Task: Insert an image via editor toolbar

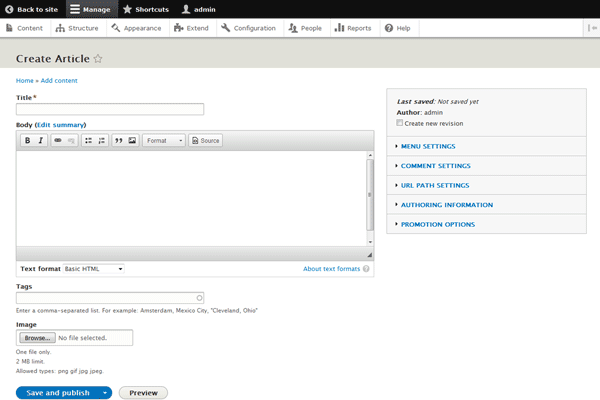Action: pos(131,141)
